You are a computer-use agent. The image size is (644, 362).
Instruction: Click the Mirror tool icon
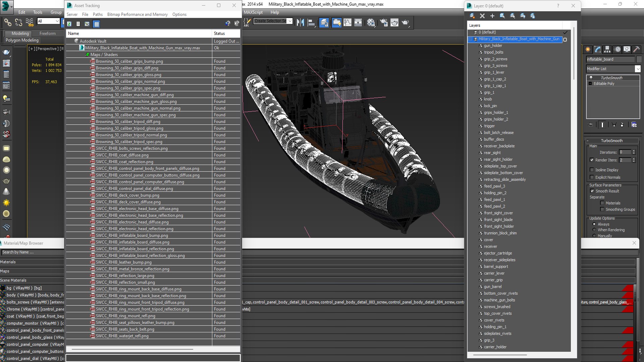click(x=300, y=22)
